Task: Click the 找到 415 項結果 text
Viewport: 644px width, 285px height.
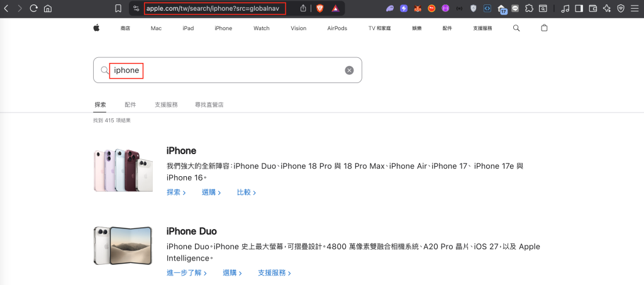Action: click(x=112, y=121)
